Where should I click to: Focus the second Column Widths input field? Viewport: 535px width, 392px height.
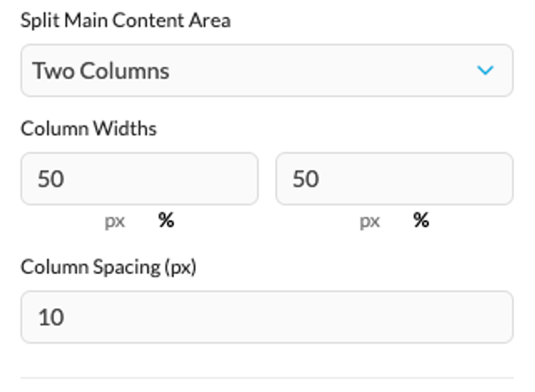(x=395, y=178)
